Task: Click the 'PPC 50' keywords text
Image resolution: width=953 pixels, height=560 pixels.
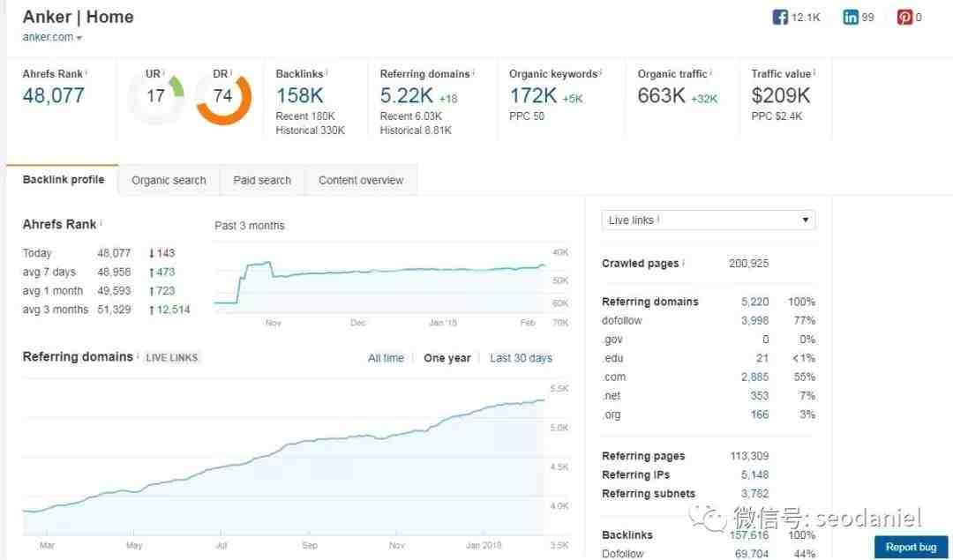Action: coord(527,116)
